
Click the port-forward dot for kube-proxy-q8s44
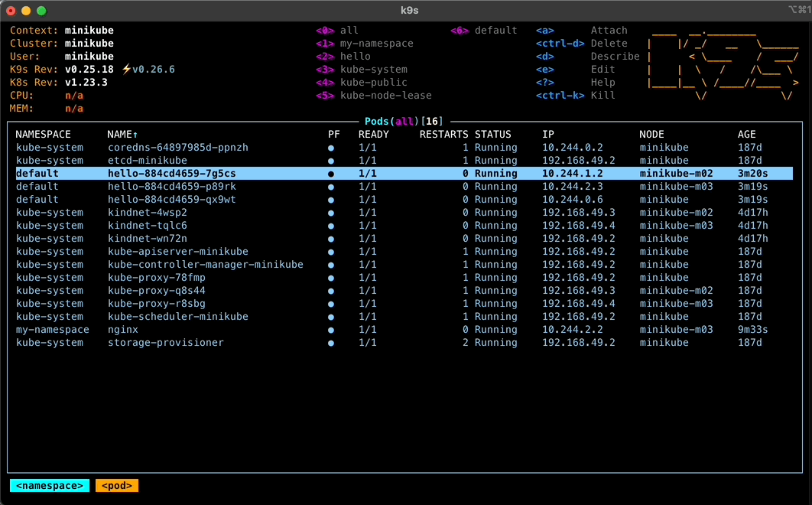click(x=331, y=291)
